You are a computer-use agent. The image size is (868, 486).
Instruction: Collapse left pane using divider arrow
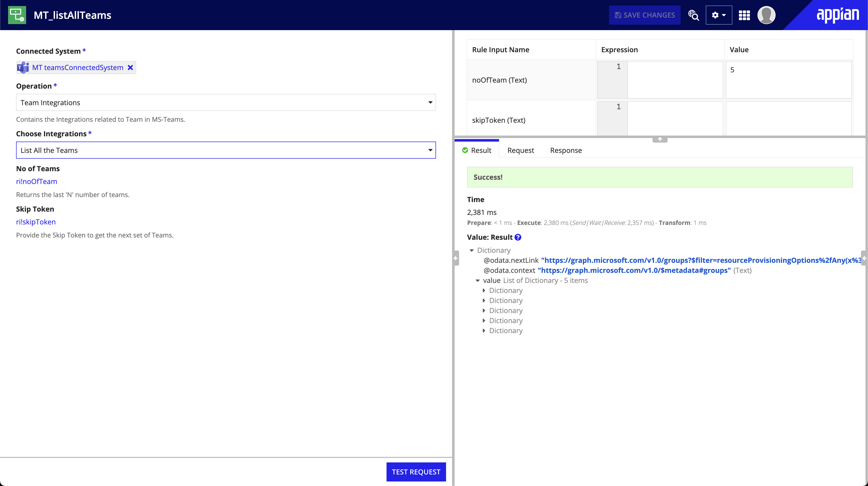[x=456, y=258]
